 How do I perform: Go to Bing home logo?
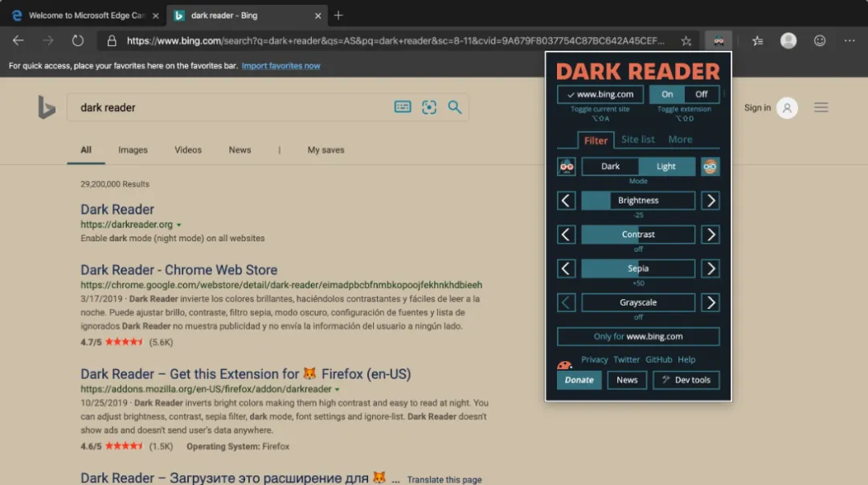click(x=47, y=108)
